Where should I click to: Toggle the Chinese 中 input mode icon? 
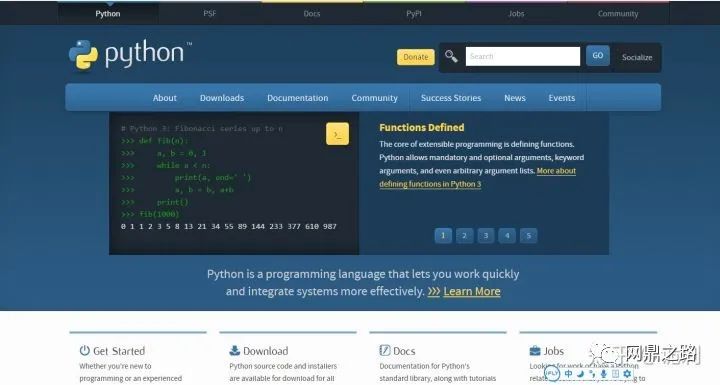tap(568, 374)
